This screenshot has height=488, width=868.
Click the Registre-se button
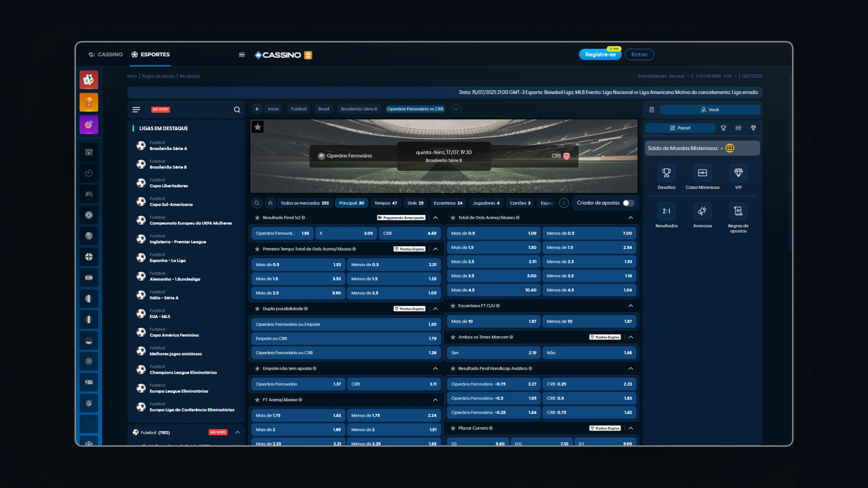pyautogui.click(x=600, y=55)
